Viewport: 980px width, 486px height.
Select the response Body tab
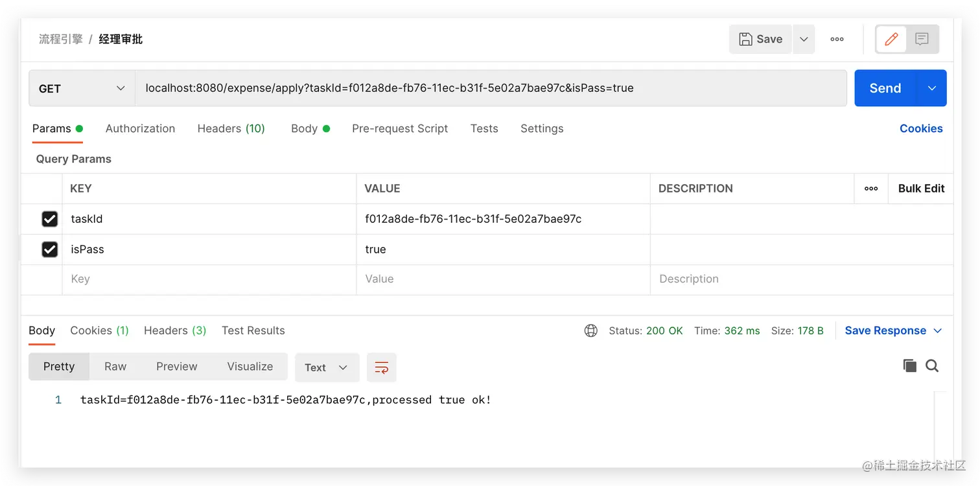pos(41,330)
